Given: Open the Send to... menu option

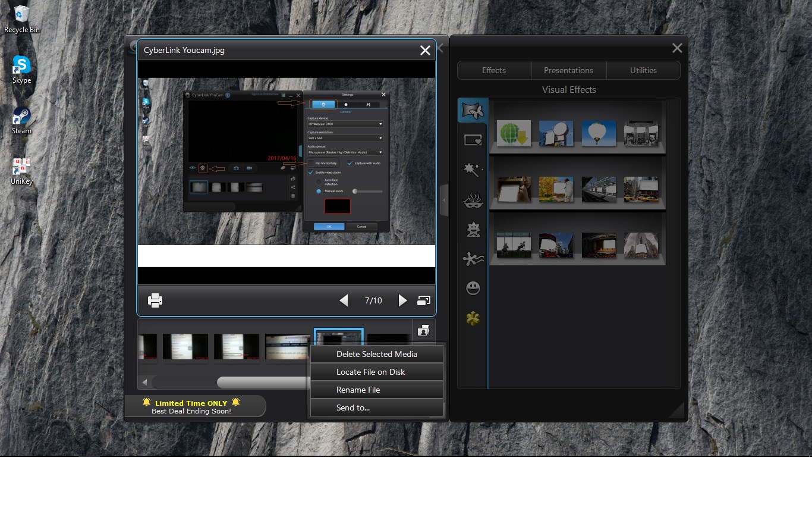Looking at the screenshot, I should point(377,408).
